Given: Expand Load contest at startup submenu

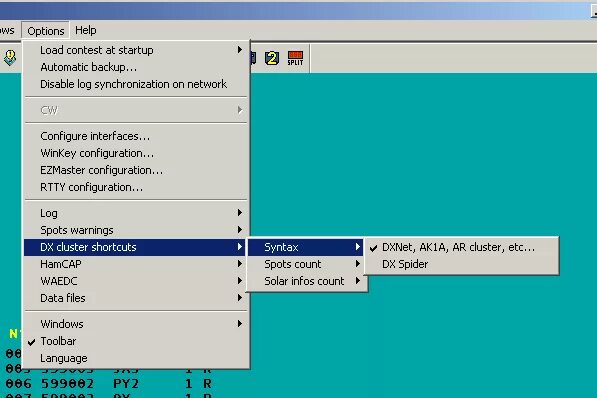Looking at the screenshot, I should click(136, 50).
